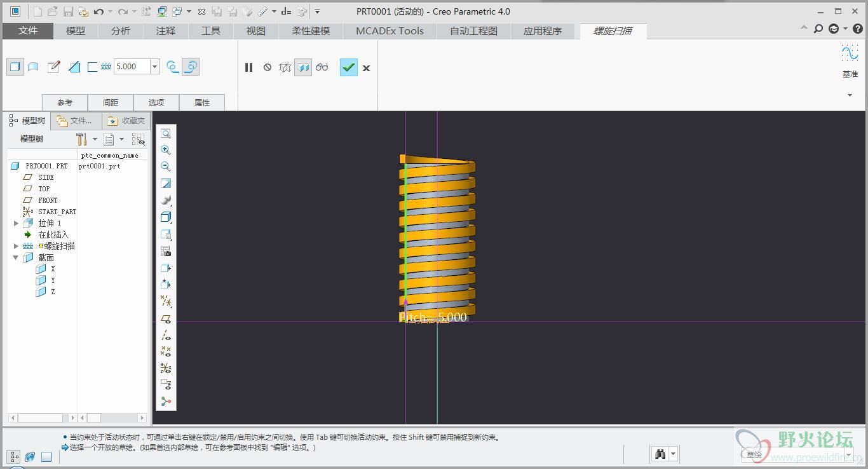Image resolution: width=868 pixels, height=469 pixels.
Task: Open model tree settings hammer icon
Action: (x=81, y=139)
